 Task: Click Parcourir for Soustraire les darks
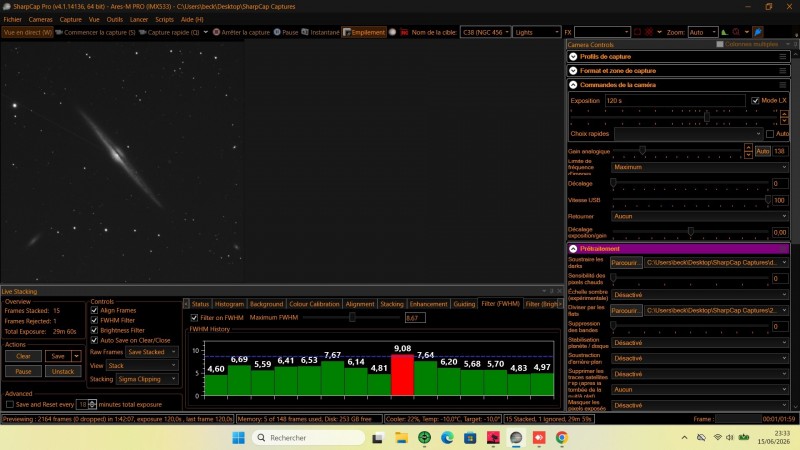626,263
